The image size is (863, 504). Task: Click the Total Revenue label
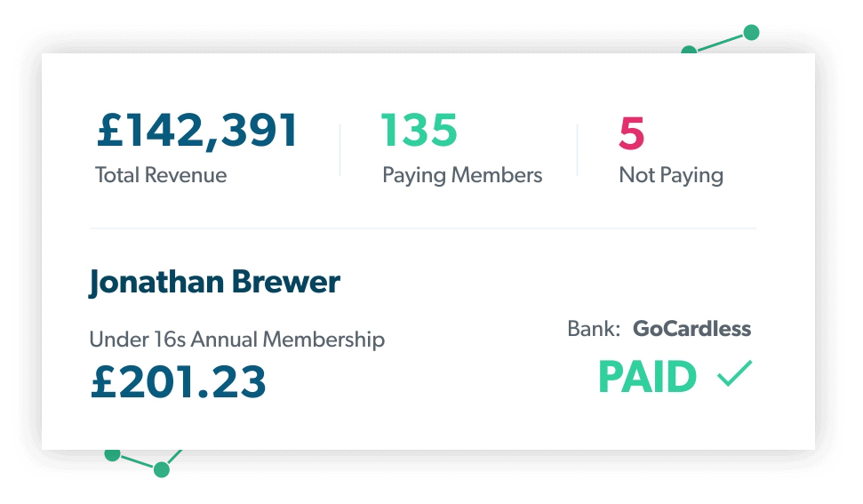click(x=161, y=175)
